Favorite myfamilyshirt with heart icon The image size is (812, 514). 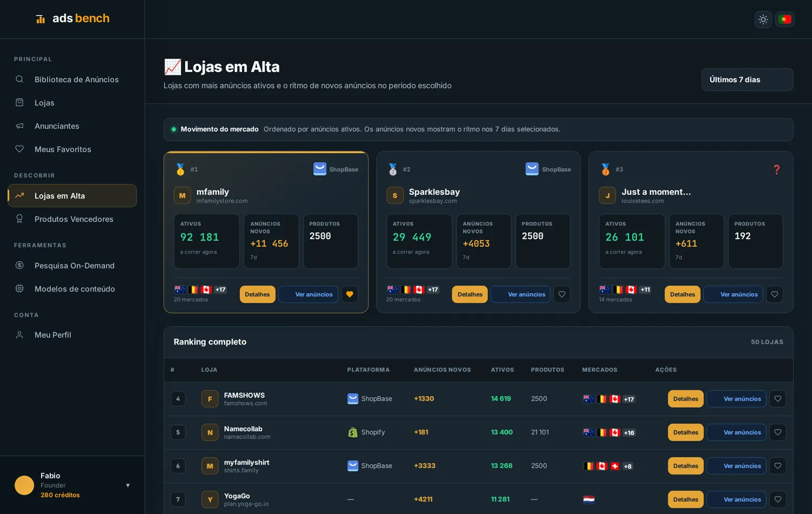coord(778,466)
